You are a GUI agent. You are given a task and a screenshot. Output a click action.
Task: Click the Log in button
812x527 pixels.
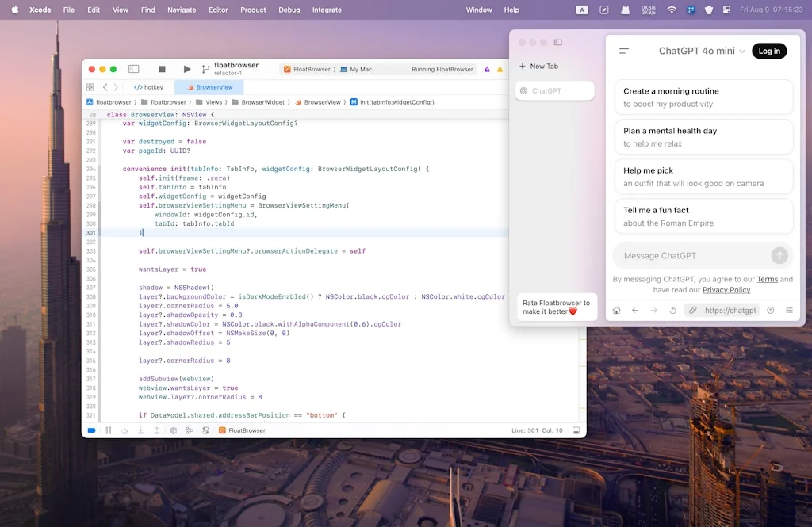click(x=769, y=51)
